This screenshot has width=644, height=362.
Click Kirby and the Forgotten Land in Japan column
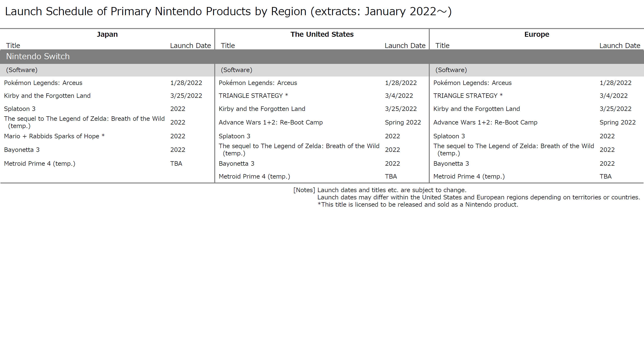(47, 96)
